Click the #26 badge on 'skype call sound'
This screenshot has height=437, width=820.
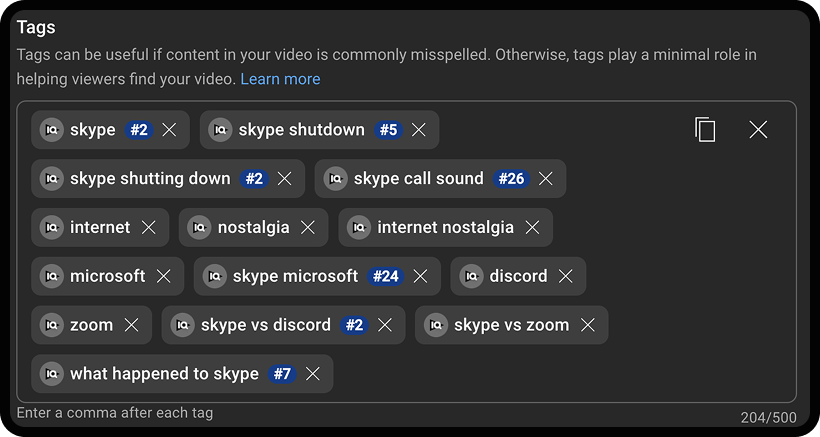click(511, 179)
